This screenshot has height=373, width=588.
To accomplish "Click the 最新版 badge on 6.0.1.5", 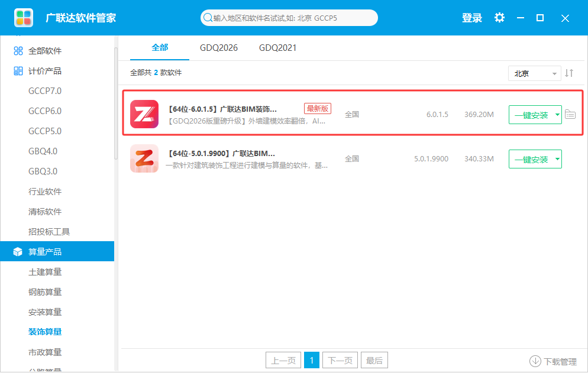I will [x=318, y=108].
